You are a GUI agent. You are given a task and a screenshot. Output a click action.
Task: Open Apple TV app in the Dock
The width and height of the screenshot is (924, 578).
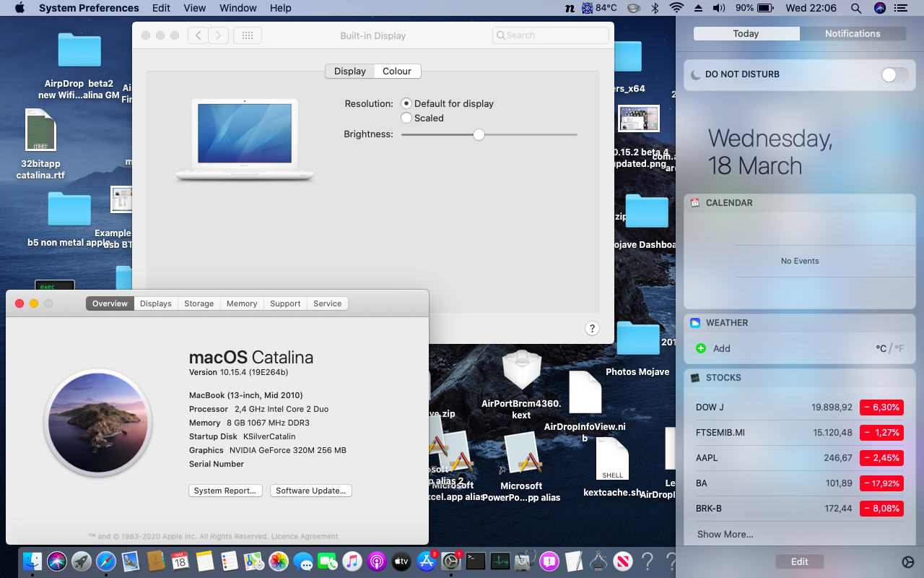[x=401, y=561]
